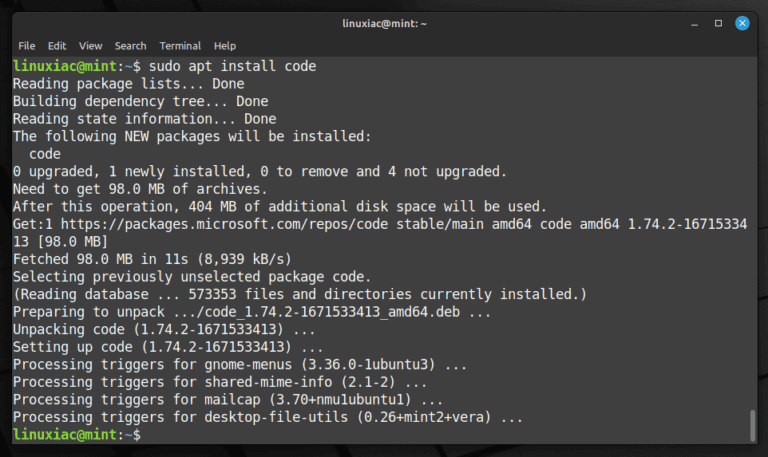Click 'Processing triggers for shared-mime-info' line
The height and width of the screenshot is (457, 768).
[220, 383]
